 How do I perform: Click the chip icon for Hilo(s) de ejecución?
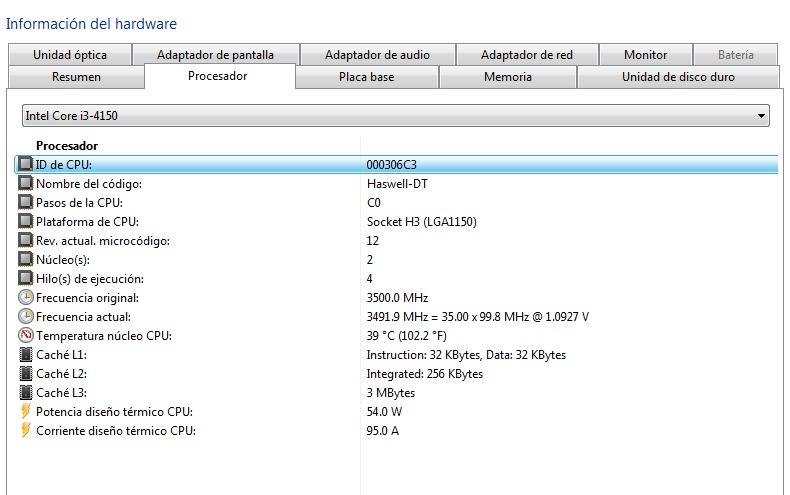[25, 278]
